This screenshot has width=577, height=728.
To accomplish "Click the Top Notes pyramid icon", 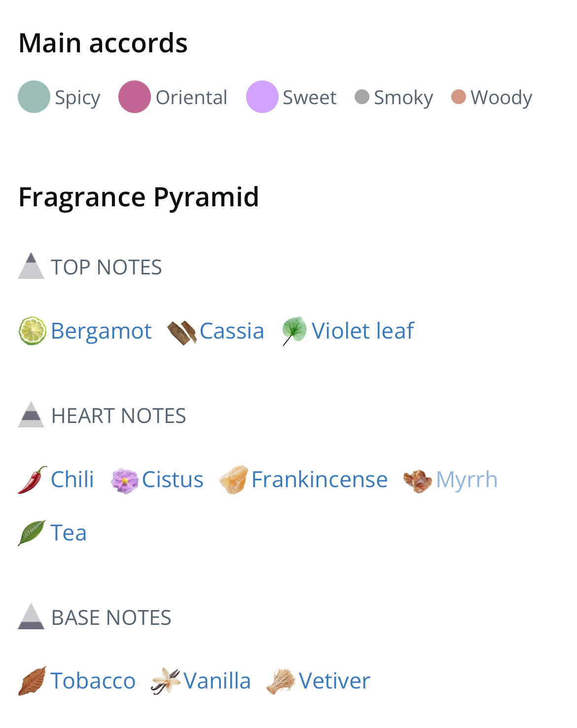I will (x=31, y=266).
